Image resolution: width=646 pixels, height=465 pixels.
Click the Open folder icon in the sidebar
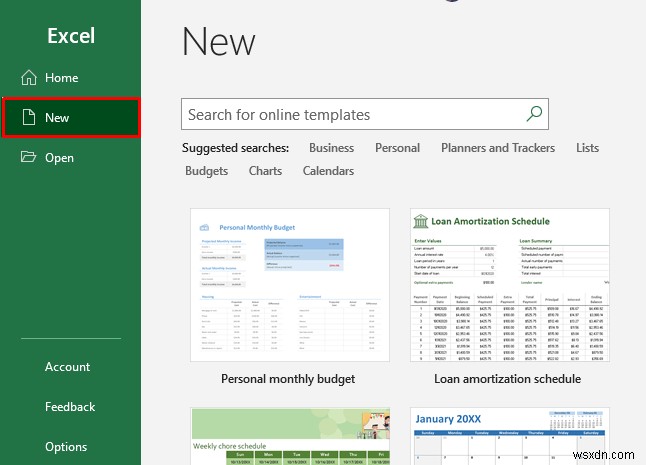pyautogui.click(x=28, y=157)
